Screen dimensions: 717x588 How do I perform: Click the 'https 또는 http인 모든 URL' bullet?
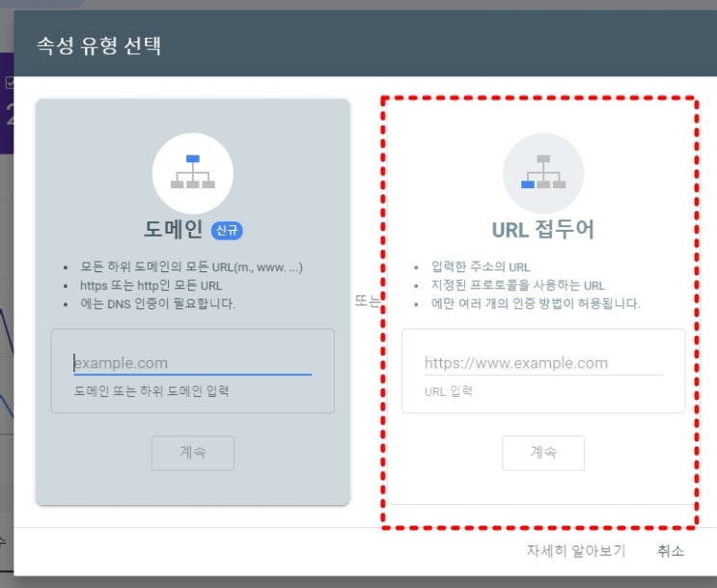151,286
